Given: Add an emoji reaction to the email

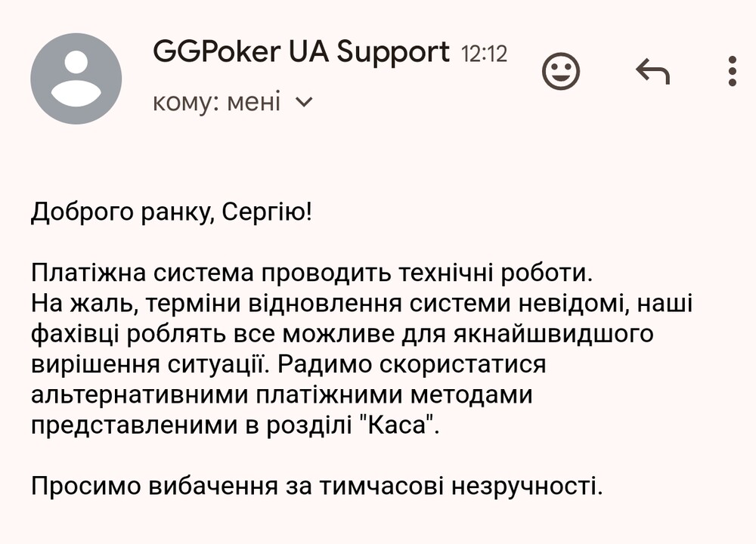Looking at the screenshot, I should [561, 71].
